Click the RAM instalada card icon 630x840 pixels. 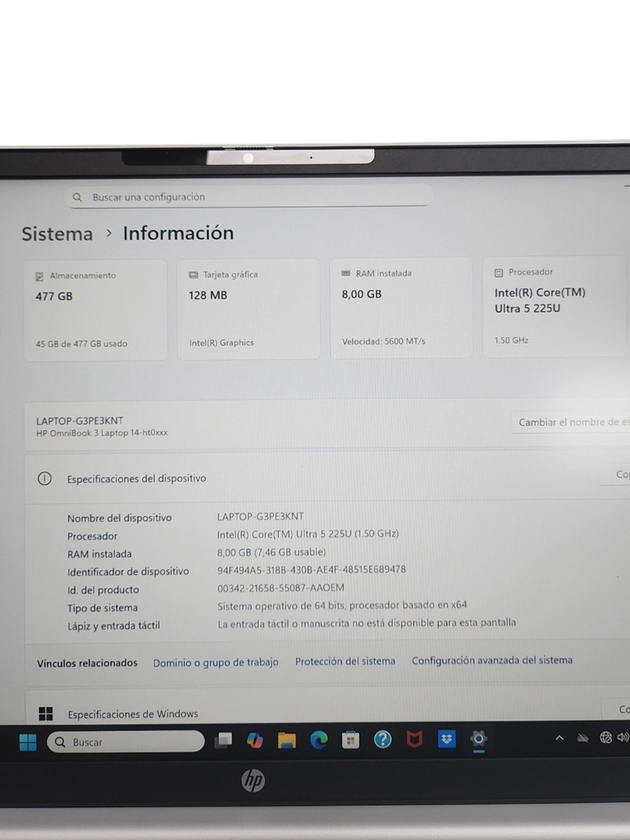[346, 273]
